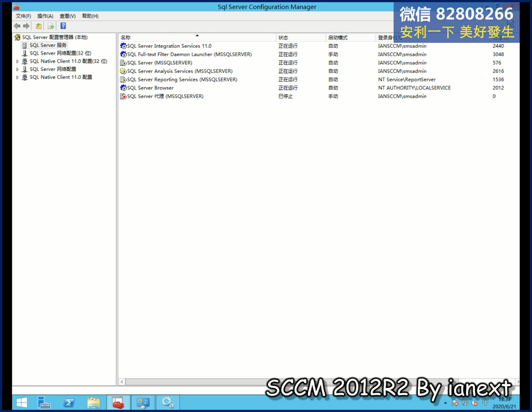Click the gears icon on the taskbar

coord(168,402)
